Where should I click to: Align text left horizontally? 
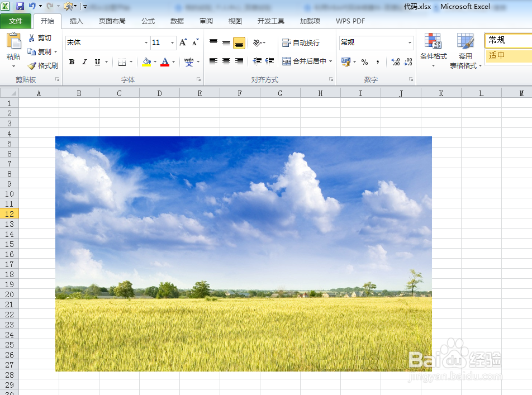pos(213,61)
